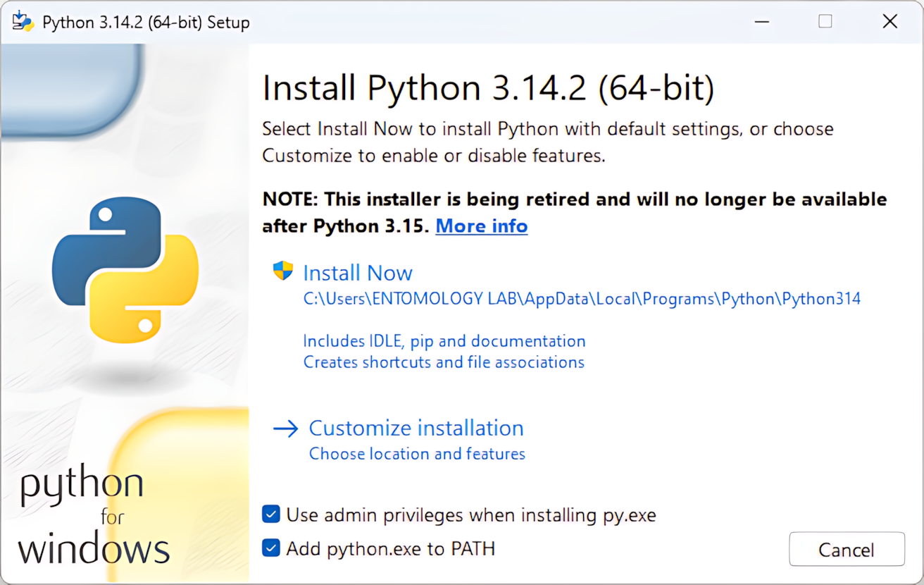This screenshot has height=585, width=924.
Task: Click the 'Add python.exe to PATH' label text
Action: [x=390, y=548]
